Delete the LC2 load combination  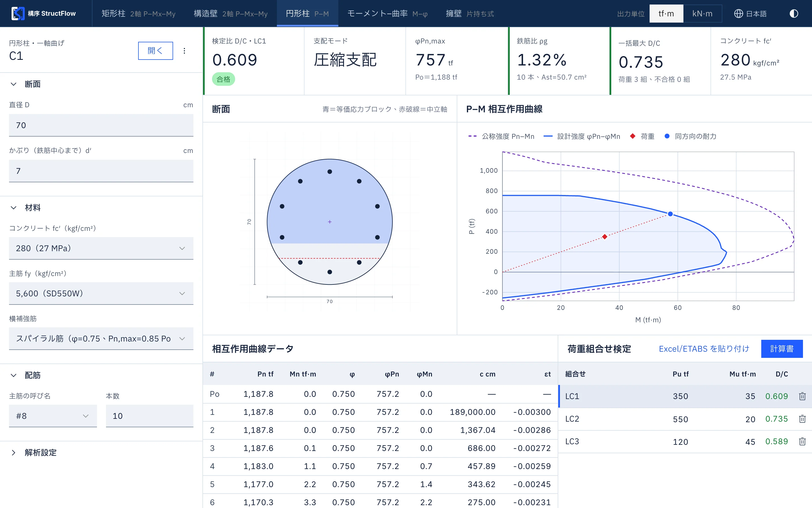pos(802,419)
